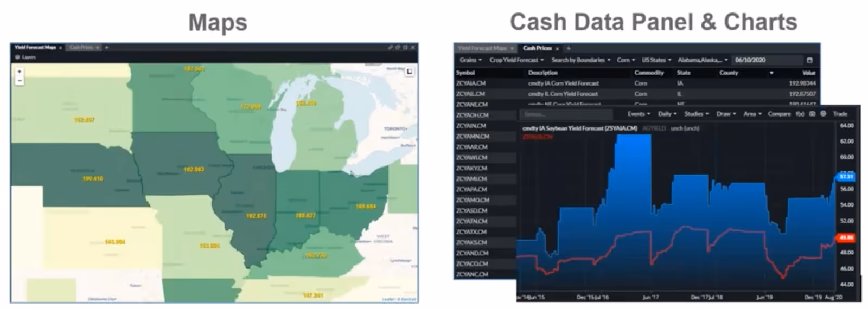Close the Cash Prices tab in Maps window
Screen dimensions: 868x309
coord(97,48)
